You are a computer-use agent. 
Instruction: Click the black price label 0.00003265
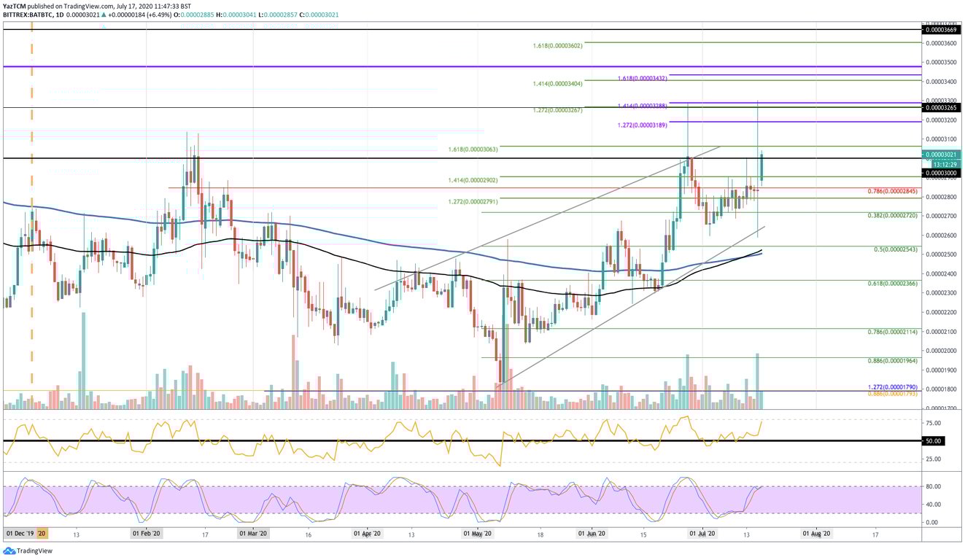(941, 106)
